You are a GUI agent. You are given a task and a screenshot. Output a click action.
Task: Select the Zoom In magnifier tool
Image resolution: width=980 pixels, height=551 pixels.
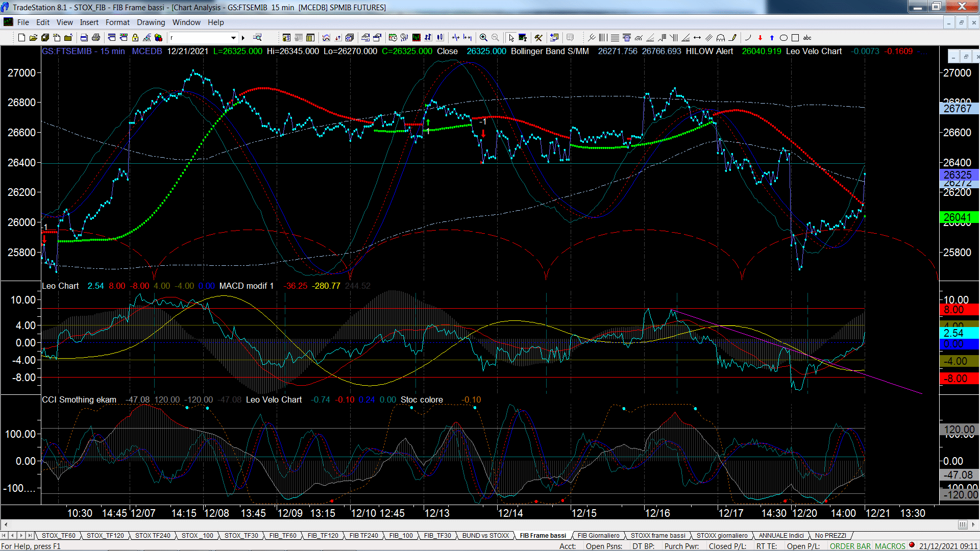tap(483, 38)
